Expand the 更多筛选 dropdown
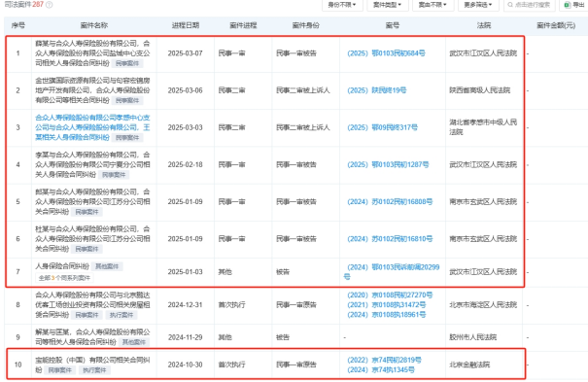The image size is (588, 382). (478, 5)
